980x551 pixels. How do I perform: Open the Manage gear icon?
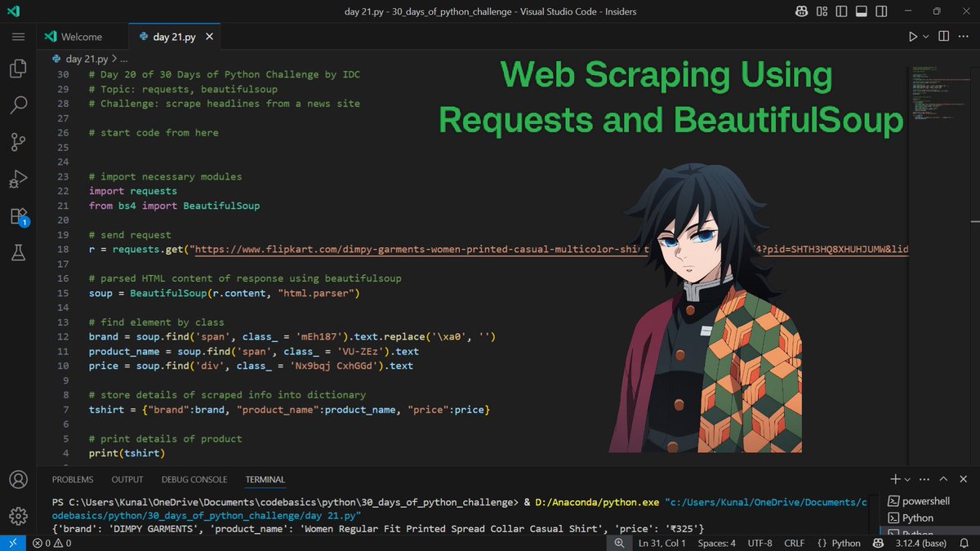(x=18, y=516)
